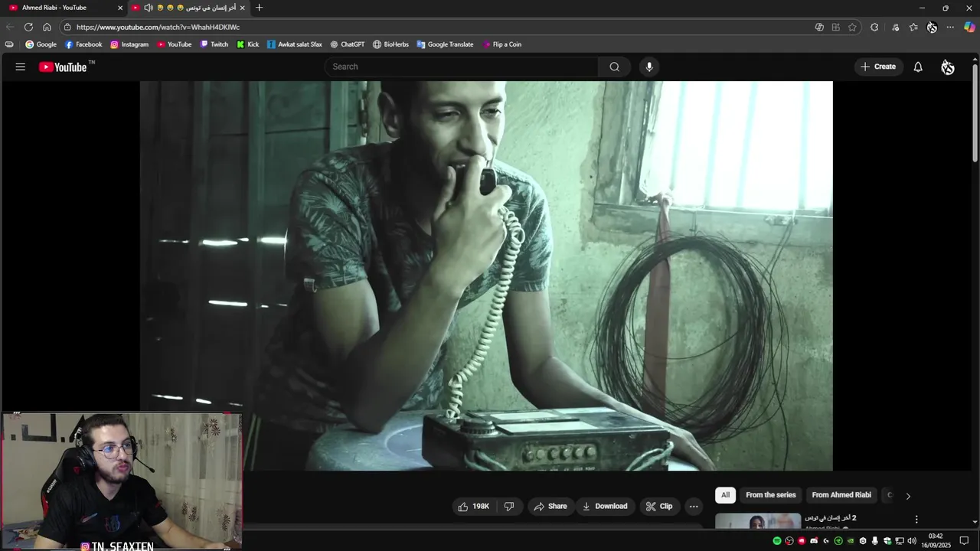Open split screen icon in address bar

click(835, 27)
